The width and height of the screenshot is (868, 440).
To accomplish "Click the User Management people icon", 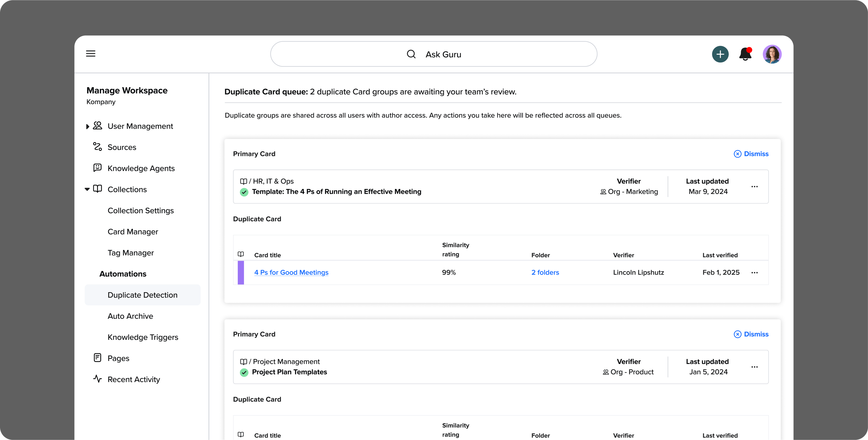I will click(x=97, y=126).
